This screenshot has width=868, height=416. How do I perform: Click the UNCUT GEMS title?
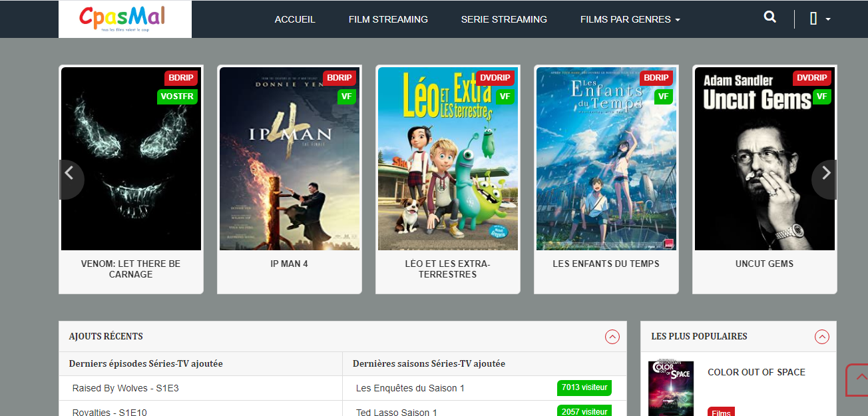[765, 264]
